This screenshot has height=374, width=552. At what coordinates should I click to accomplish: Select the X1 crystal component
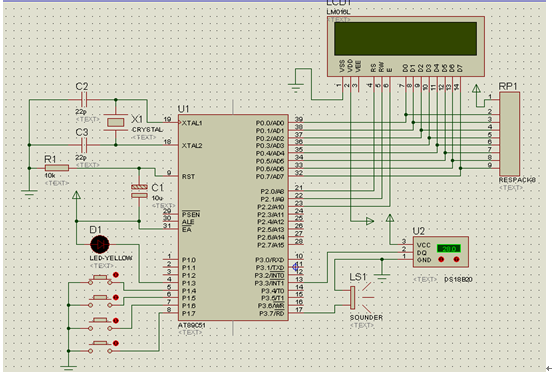tap(115, 122)
